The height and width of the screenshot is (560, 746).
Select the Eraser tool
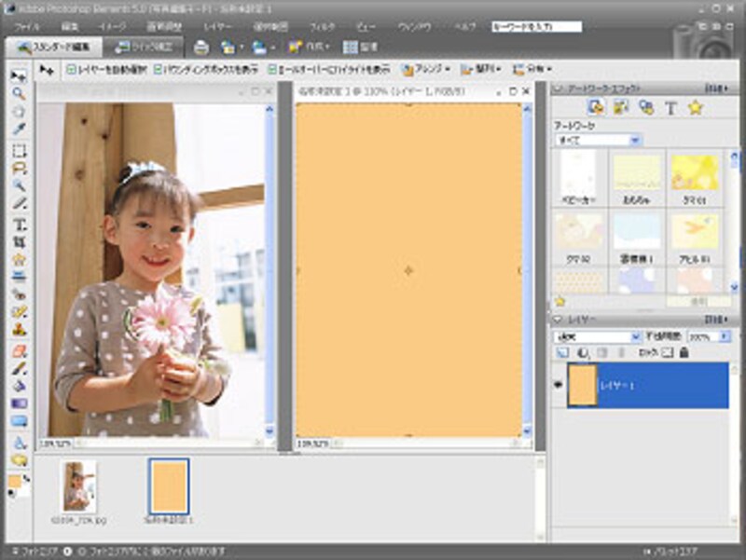[x=19, y=351]
